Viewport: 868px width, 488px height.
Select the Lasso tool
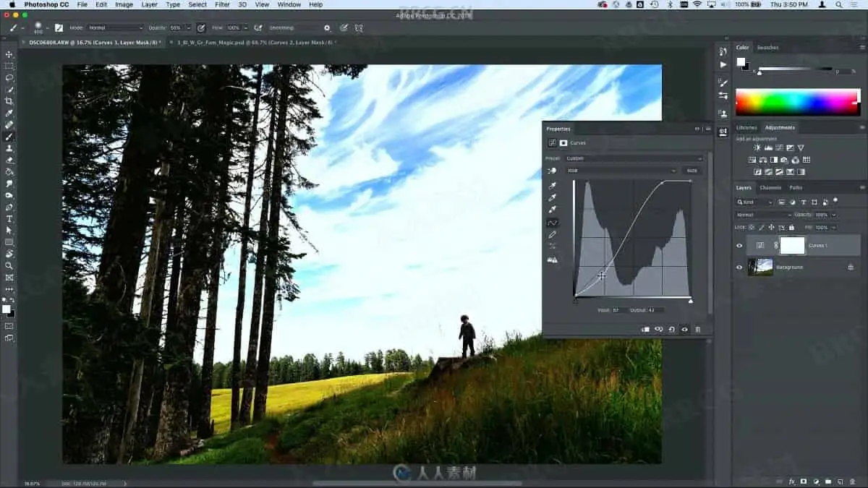(9, 77)
